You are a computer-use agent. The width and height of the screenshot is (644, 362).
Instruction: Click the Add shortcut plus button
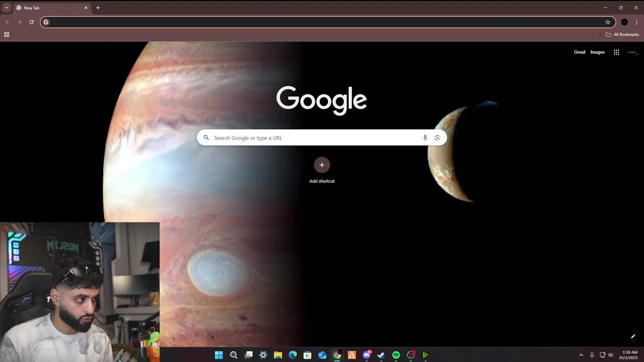click(x=322, y=165)
